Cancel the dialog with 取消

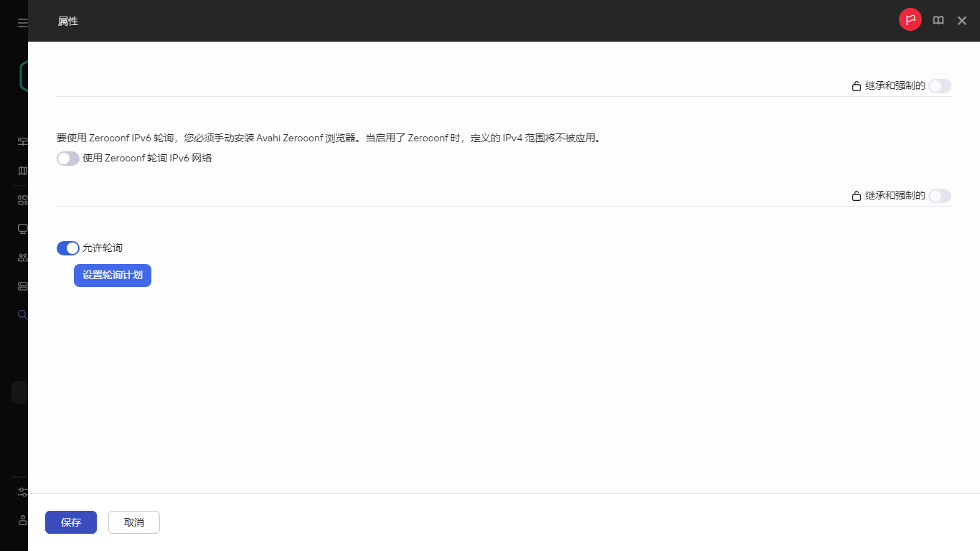[x=133, y=522]
